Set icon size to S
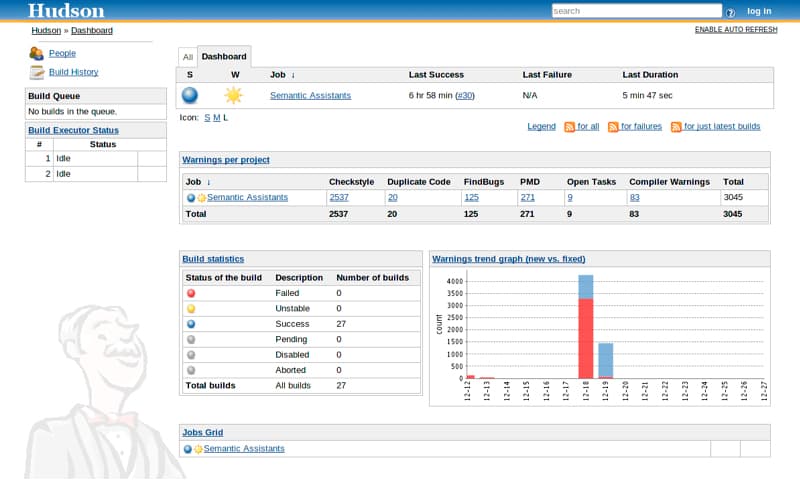Screen dimensions: 800x480 point(207,118)
